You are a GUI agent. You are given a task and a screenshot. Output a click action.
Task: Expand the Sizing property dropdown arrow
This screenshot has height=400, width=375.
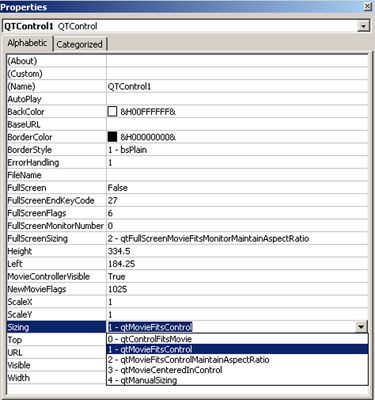[x=361, y=327]
